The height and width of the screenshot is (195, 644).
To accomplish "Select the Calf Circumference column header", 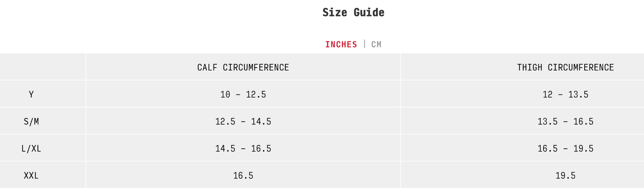I will [x=243, y=67].
